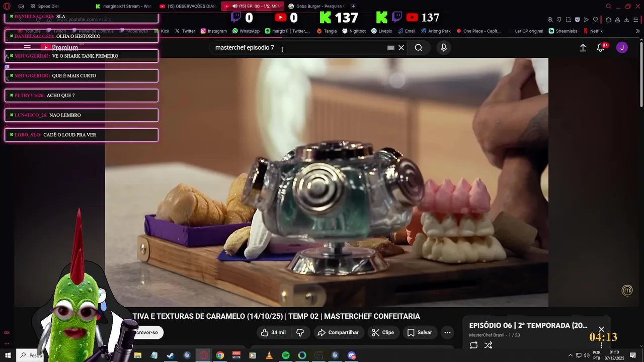Image resolution: width=644 pixels, height=362 pixels.
Task: Open the Nightbot bookmark
Action: (354, 31)
